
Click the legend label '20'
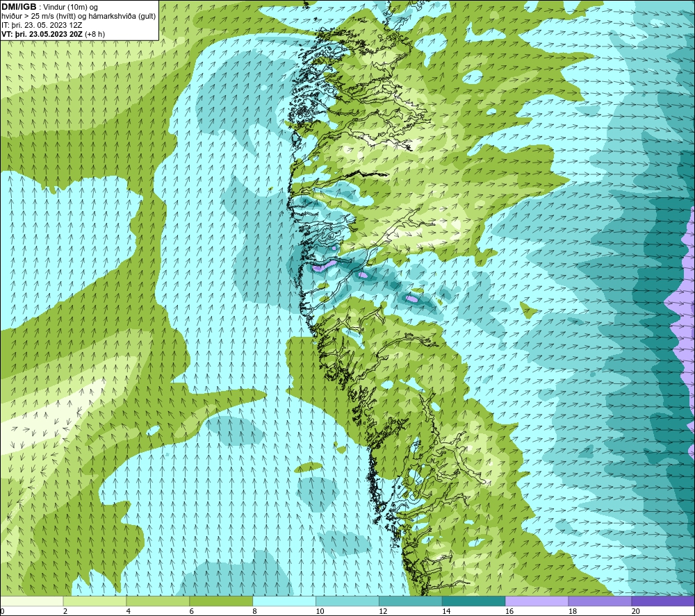[636, 611]
